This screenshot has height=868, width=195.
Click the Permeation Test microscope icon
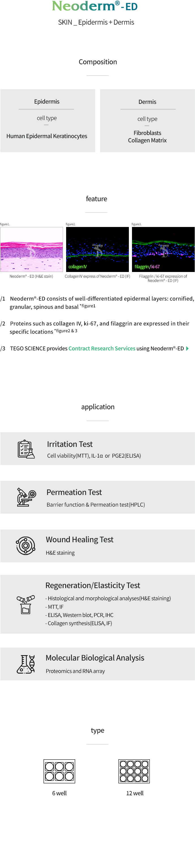pyautogui.click(x=26, y=497)
